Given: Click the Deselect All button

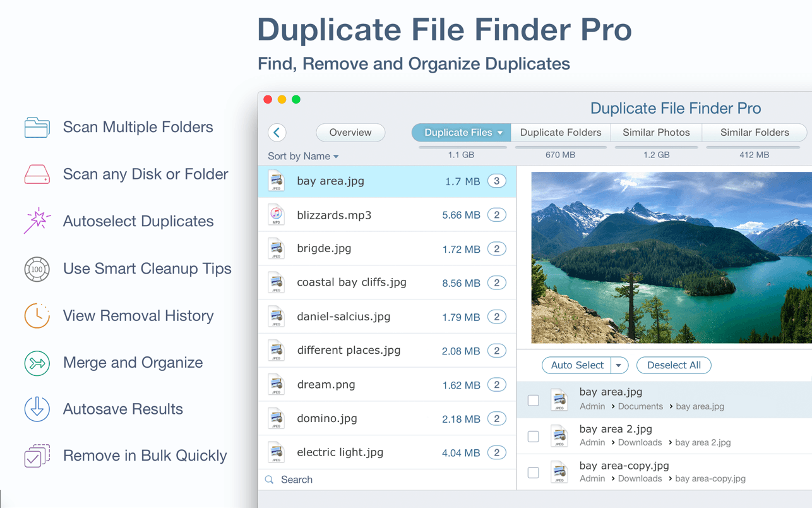Looking at the screenshot, I should click(674, 365).
